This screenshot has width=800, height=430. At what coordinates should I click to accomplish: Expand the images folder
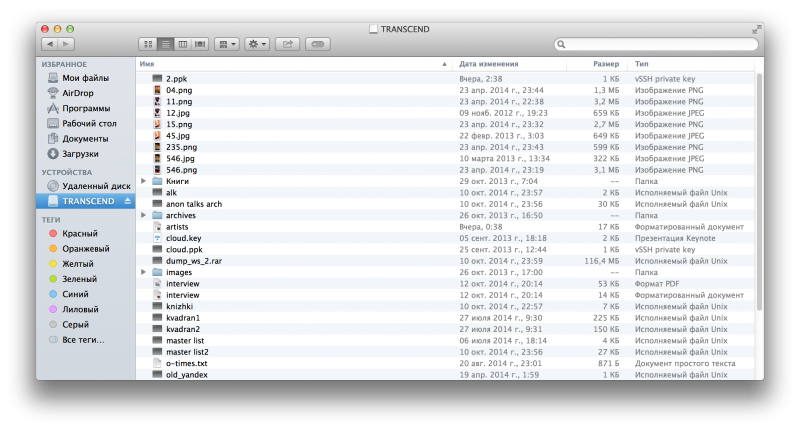click(143, 272)
